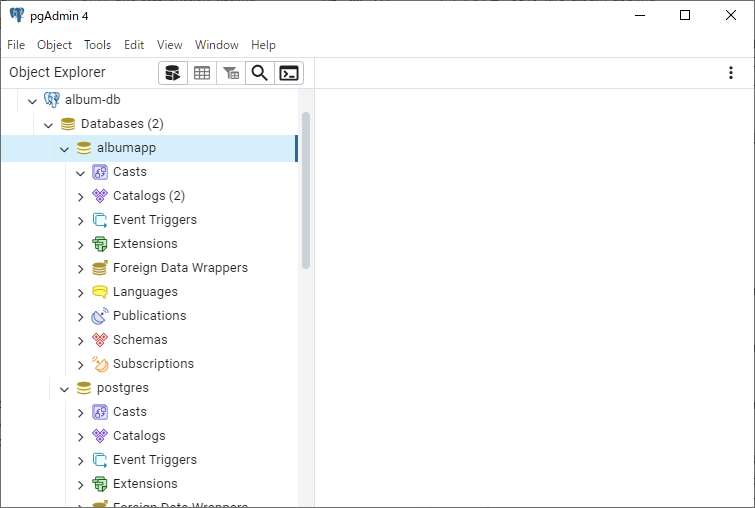755x508 pixels.
Task: Expand Catalogs under postgres
Action: (x=80, y=436)
